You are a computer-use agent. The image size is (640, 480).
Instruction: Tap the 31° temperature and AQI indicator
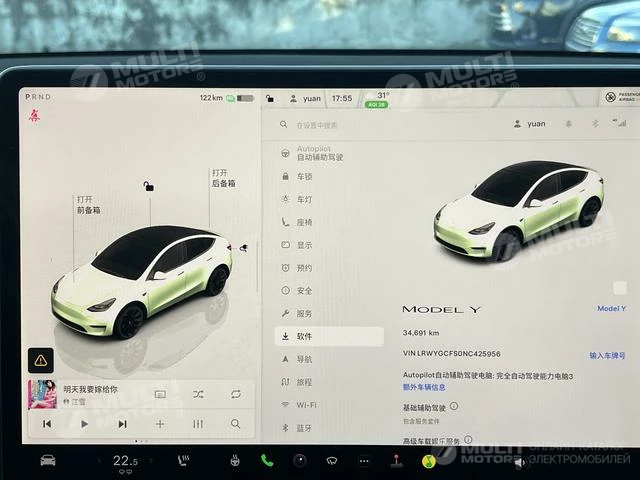[378, 100]
